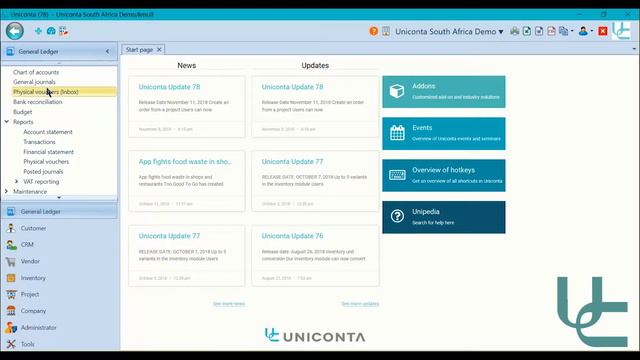Click the copy documents icon in toolbar
This screenshot has height=360, width=640.
[x=564, y=31]
